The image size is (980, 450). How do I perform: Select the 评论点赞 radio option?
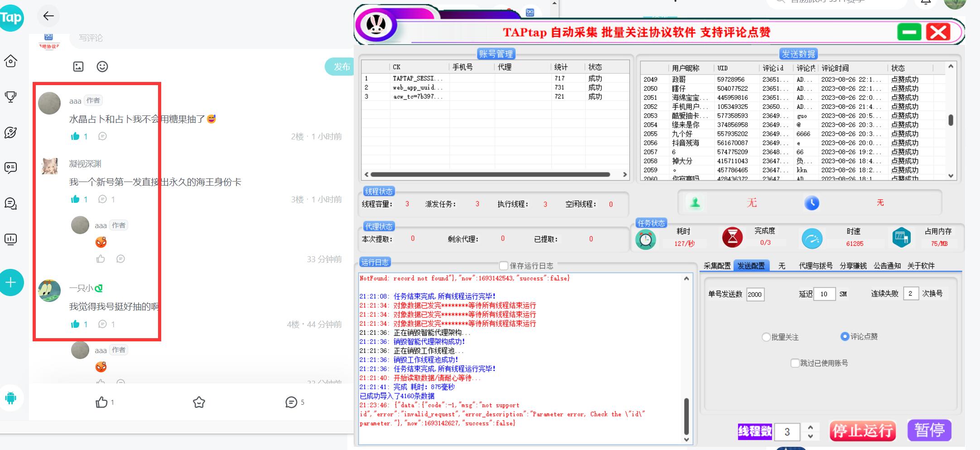845,336
